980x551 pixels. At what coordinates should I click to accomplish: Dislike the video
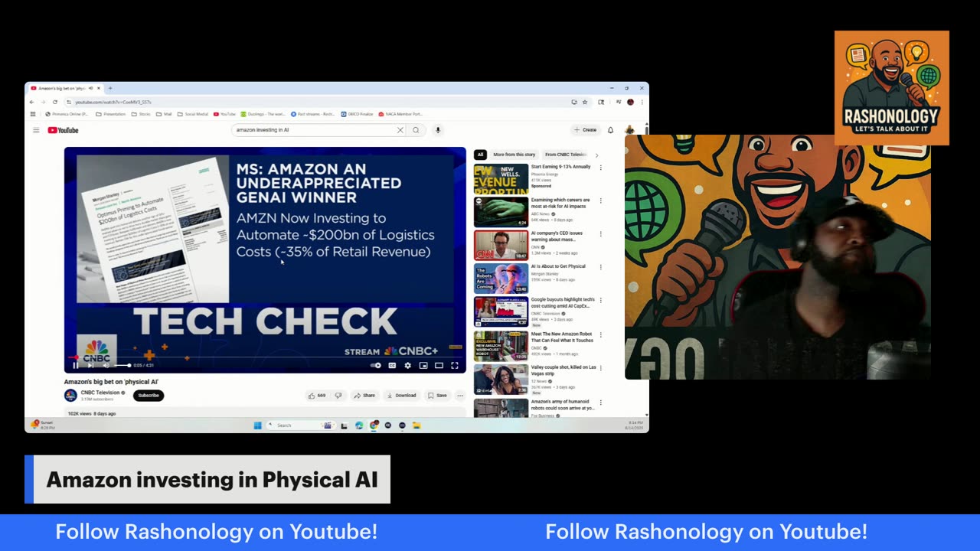click(338, 396)
